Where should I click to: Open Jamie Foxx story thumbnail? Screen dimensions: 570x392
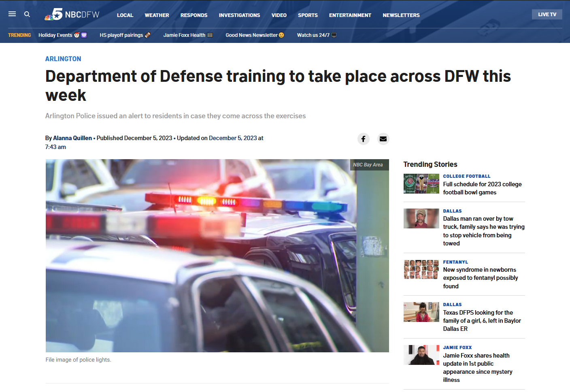421,355
